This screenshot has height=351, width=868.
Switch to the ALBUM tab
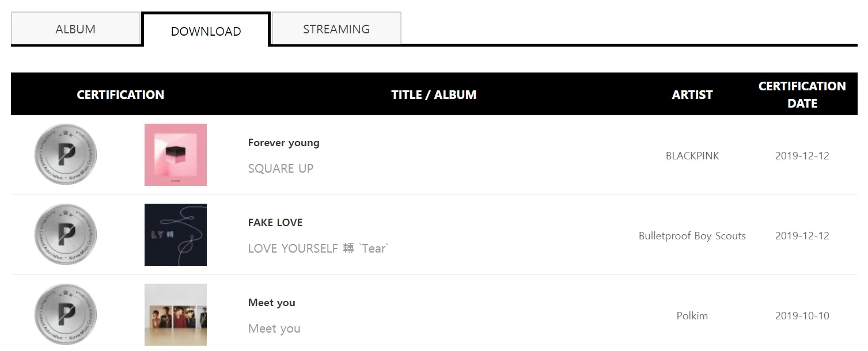pyautogui.click(x=75, y=29)
